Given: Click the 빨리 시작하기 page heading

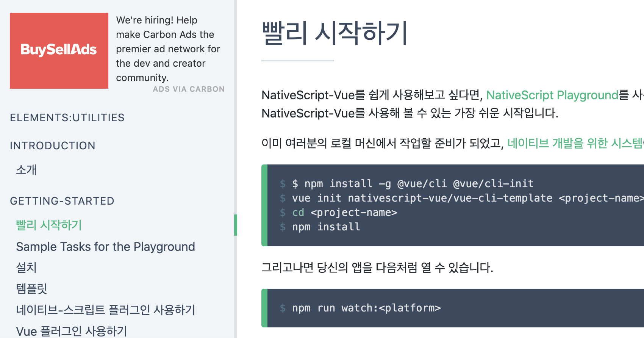Looking at the screenshot, I should pyautogui.click(x=335, y=33).
